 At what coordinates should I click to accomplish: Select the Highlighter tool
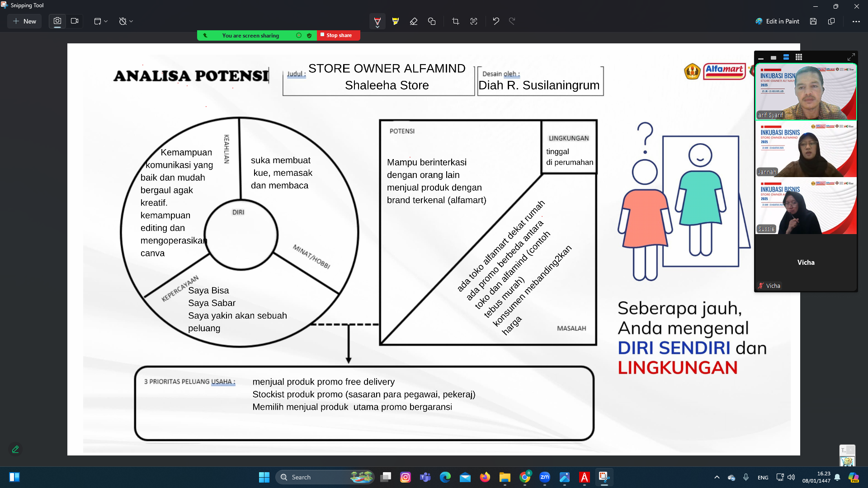pos(396,21)
